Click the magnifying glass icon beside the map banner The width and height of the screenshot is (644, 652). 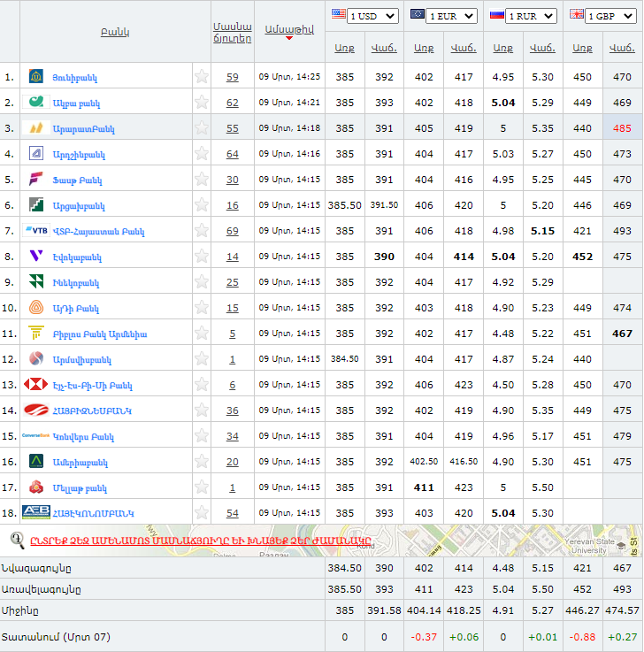point(17,541)
